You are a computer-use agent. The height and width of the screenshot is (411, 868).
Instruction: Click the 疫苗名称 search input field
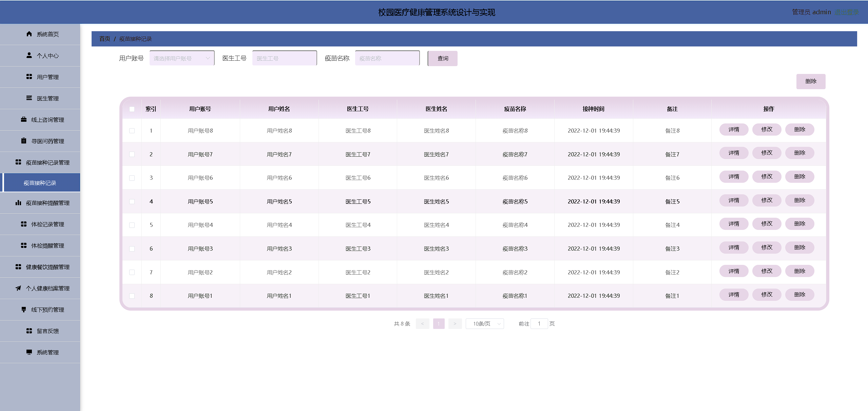(387, 58)
